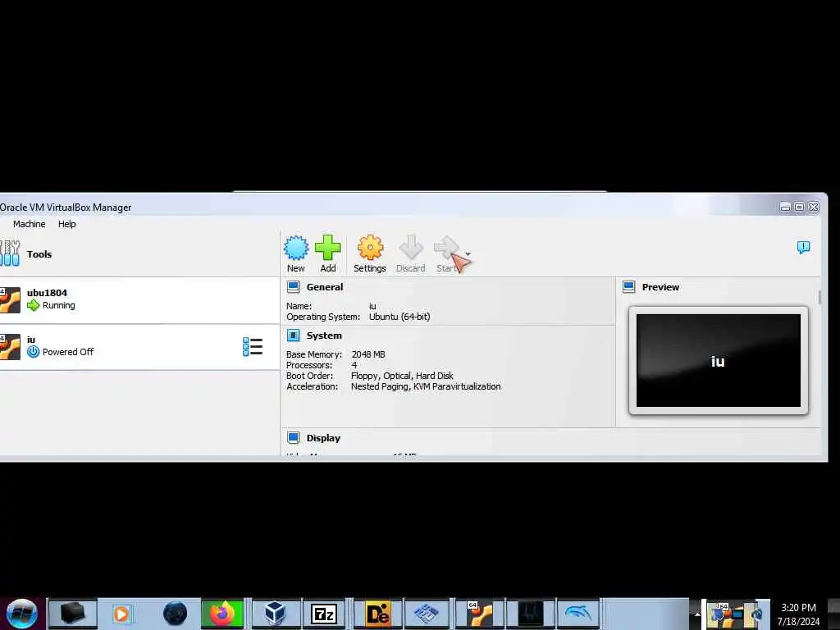Click the General section header
This screenshot has height=630, width=840.
click(325, 287)
